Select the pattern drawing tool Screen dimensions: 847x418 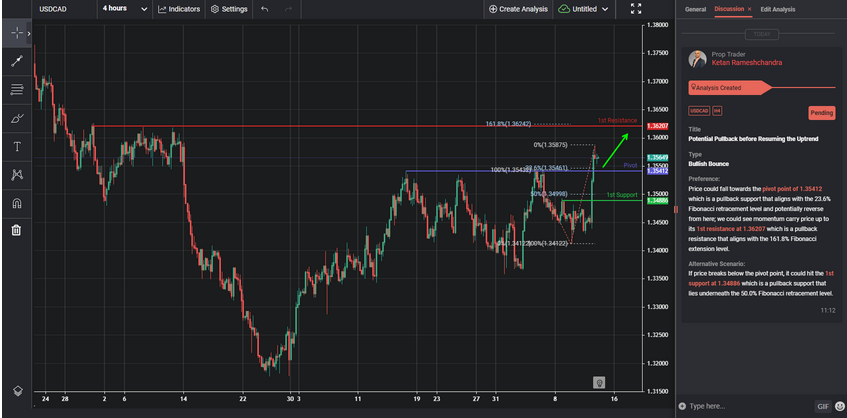(17, 174)
